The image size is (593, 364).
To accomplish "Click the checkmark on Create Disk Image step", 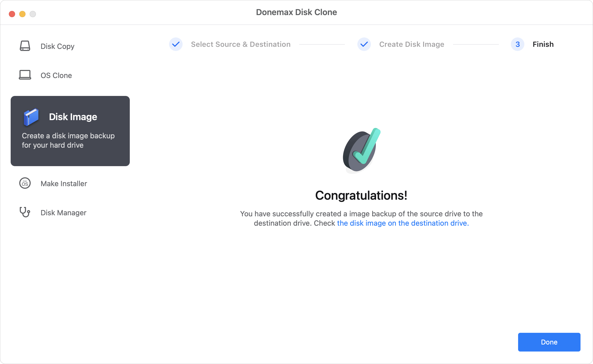I will pyautogui.click(x=363, y=44).
